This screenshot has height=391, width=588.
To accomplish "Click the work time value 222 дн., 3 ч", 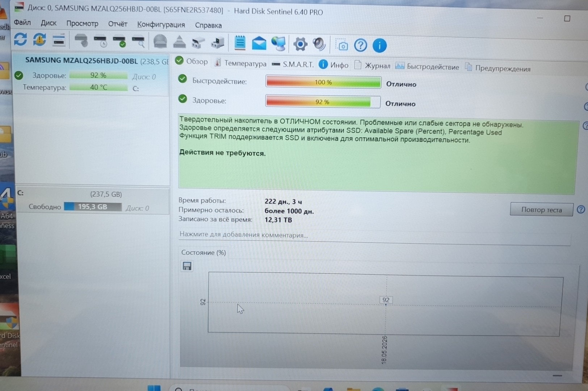I will pyautogui.click(x=283, y=202).
